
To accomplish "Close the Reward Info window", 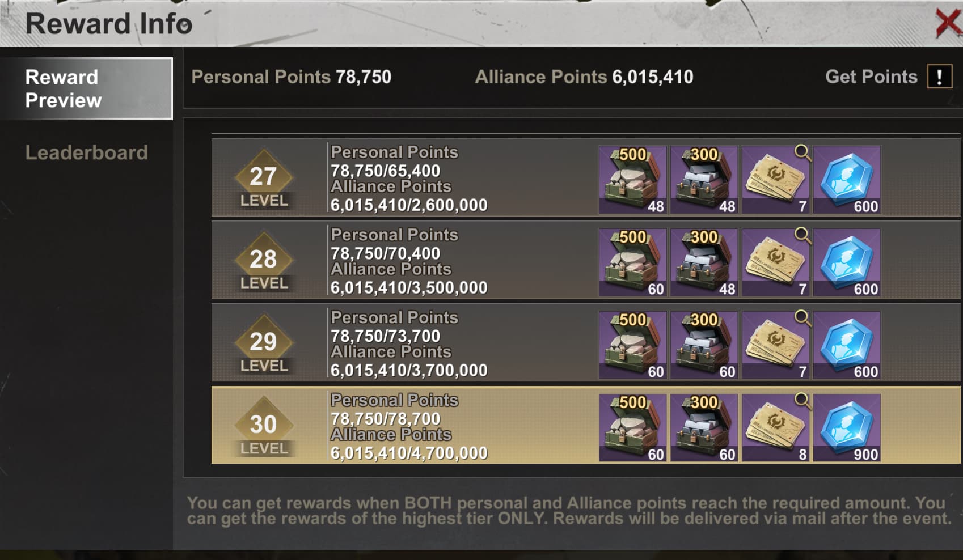I will [947, 23].
